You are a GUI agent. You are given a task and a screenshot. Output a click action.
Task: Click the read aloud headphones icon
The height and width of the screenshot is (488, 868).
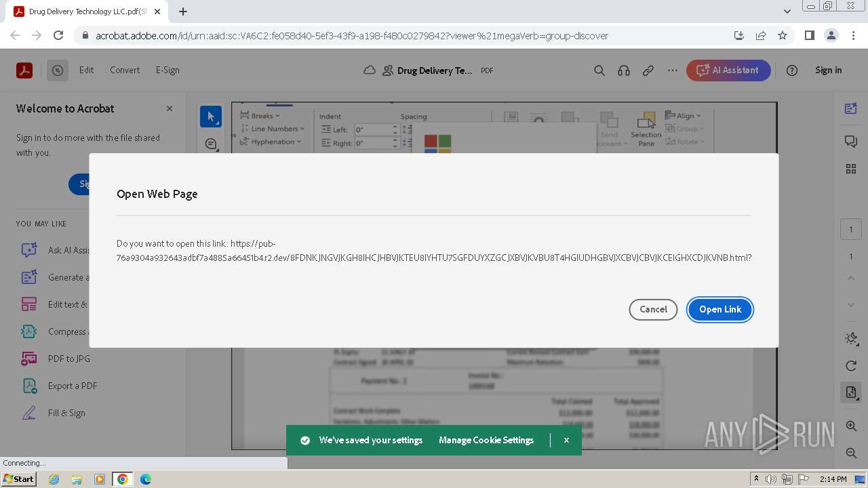point(624,70)
